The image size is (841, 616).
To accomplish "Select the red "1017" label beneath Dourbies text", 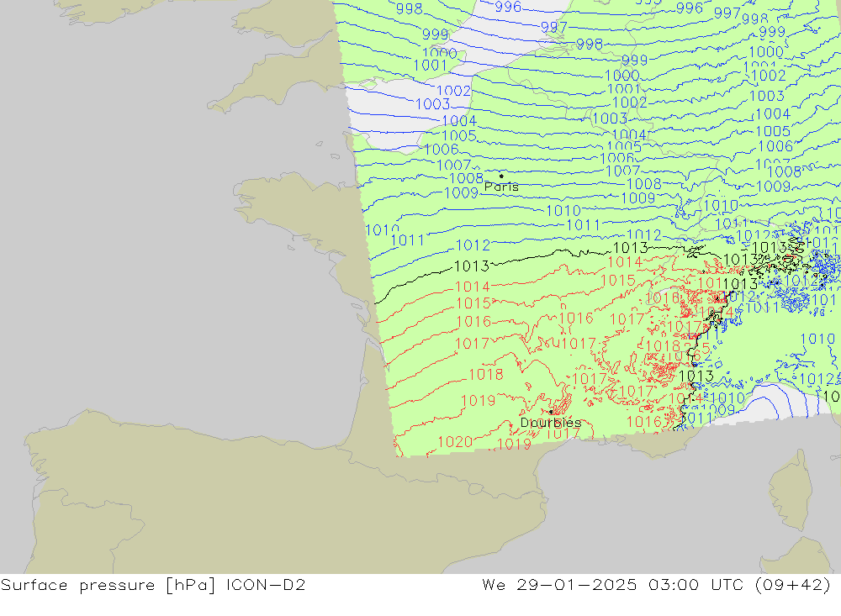I will pyautogui.click(x=563, y=433).
